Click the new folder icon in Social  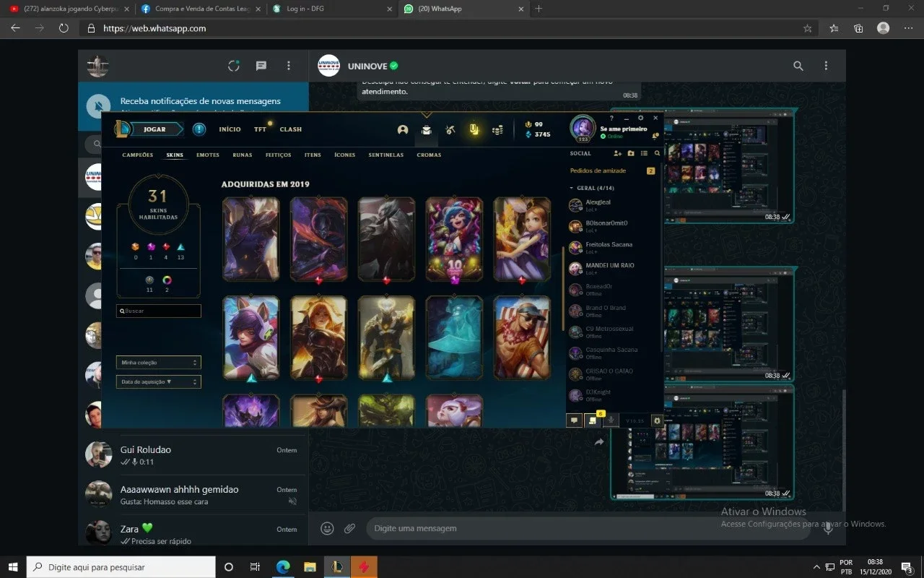[x=631, y=153]
